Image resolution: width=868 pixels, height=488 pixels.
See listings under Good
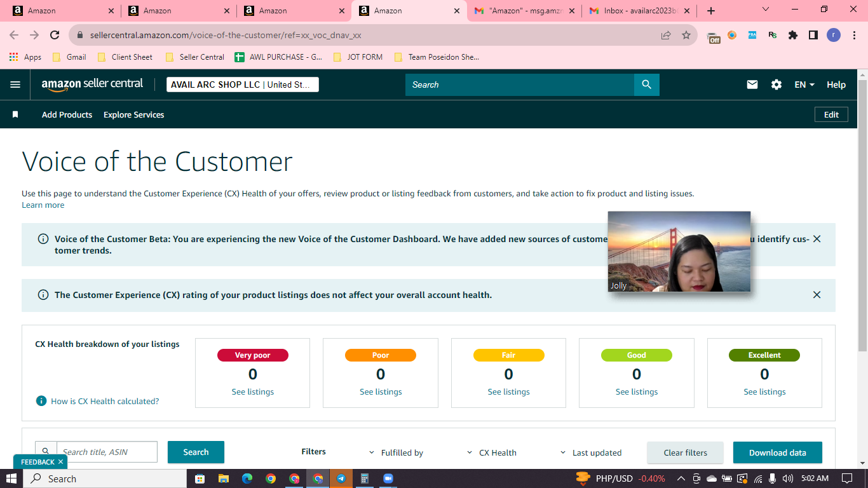click(x=637, y=392)
